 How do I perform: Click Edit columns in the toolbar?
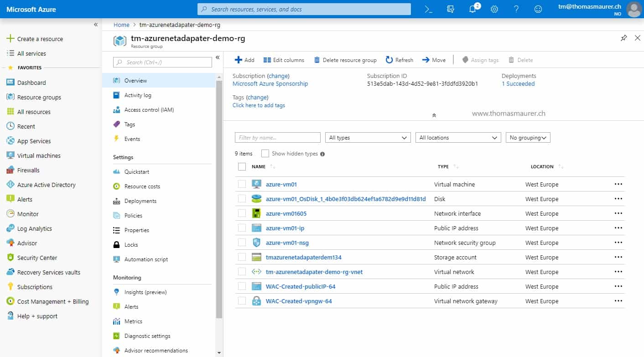point(284,60)
